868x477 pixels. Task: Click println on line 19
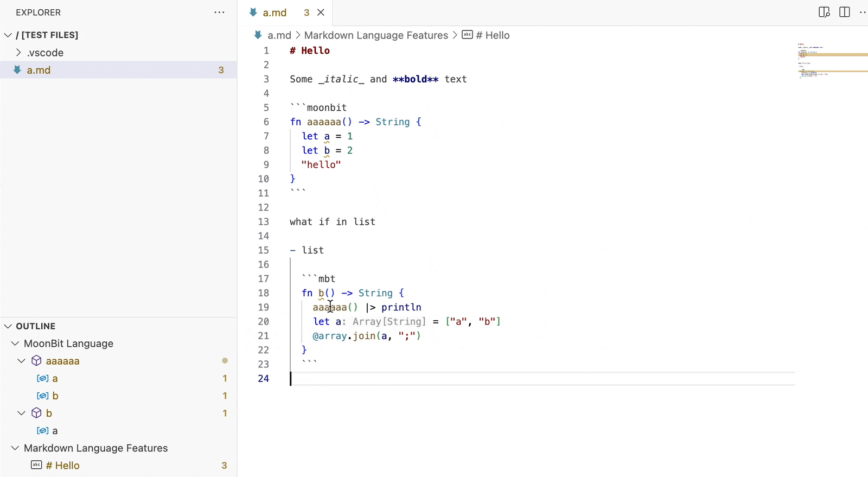click(x=401, y=307)
